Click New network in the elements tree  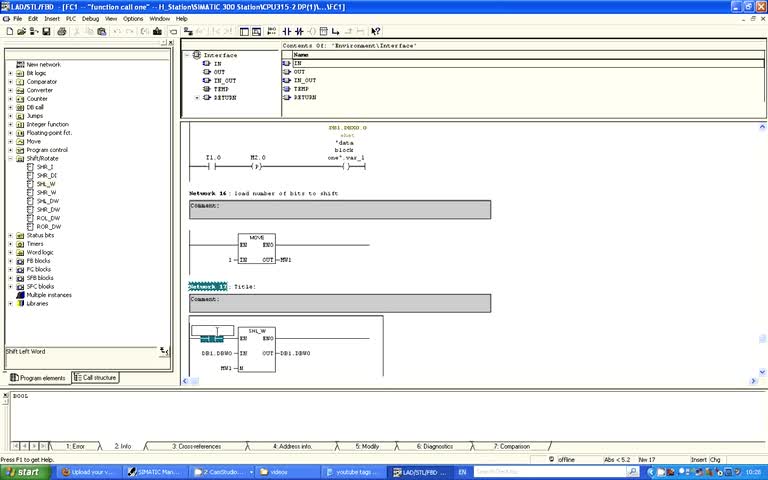[x=43, y=65]
